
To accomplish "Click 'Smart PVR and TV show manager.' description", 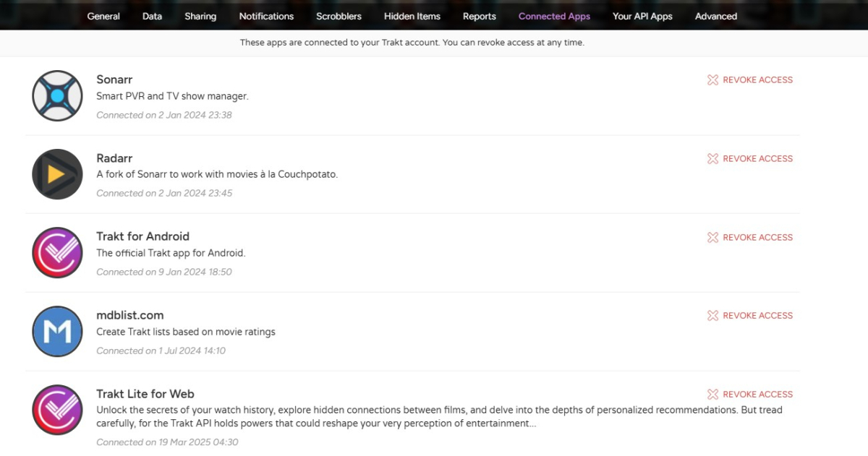I will point(172,96).
